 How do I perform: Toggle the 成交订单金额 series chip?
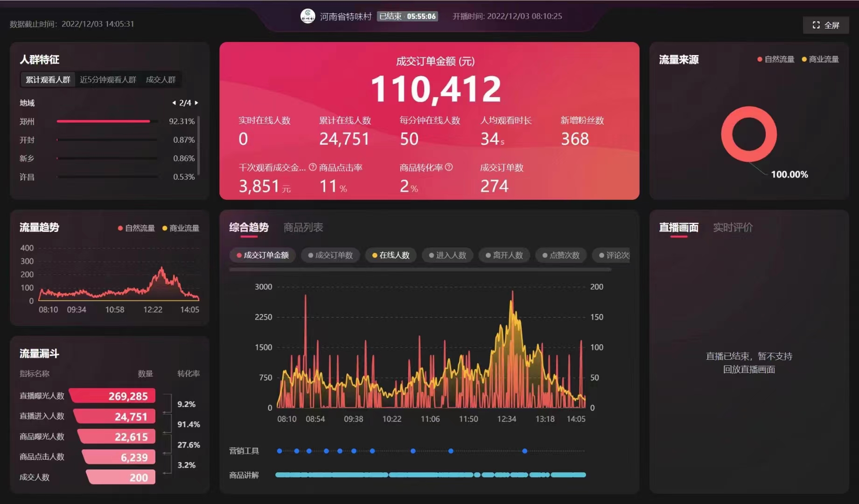262,255
